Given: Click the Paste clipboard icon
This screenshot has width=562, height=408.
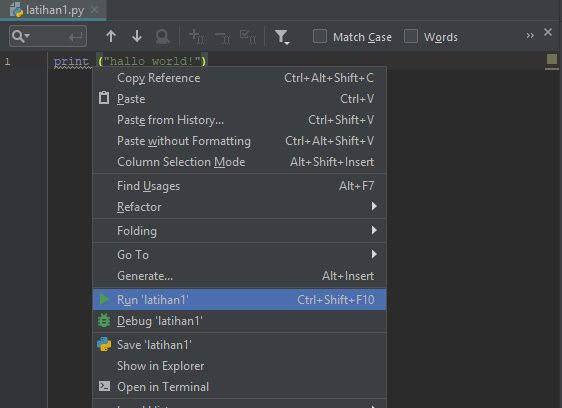Looking at the screenshot, I should tap(104, 98).
